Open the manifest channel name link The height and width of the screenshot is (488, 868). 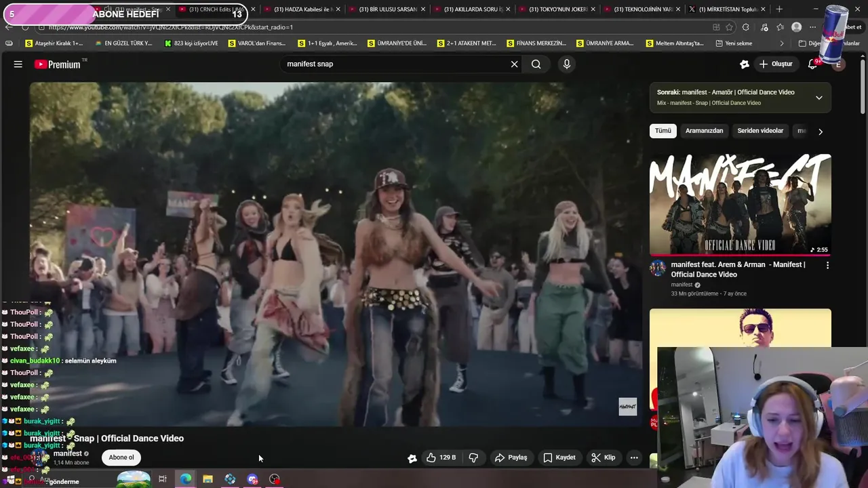click(x=68, y=453)
